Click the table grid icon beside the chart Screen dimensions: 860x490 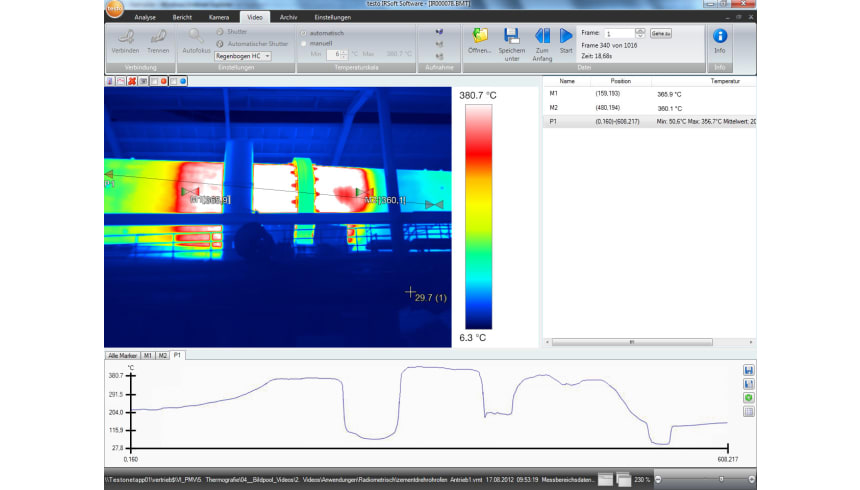pyautogui.click(x=749, y=411)
